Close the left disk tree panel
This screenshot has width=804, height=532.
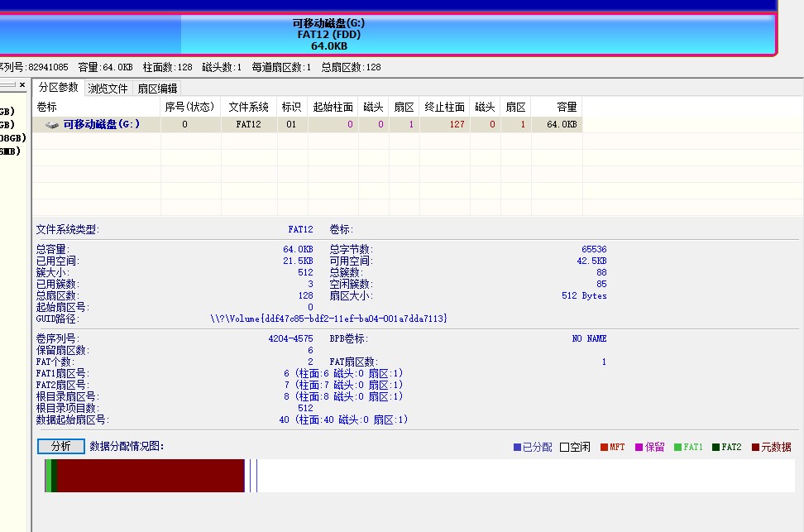[22, 84]
